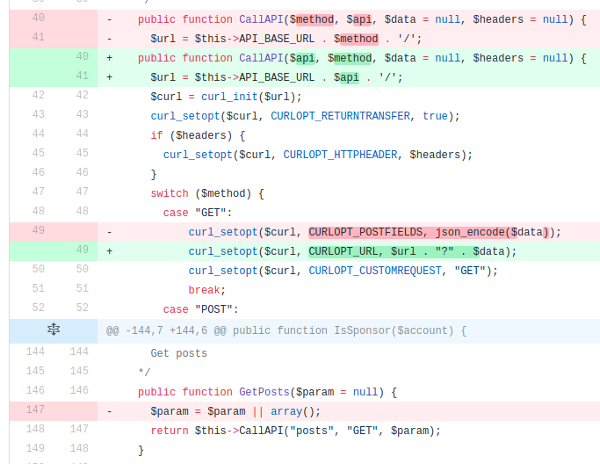Image resolution: width=600 pixels, height=464 pixels.
Task: Expand hidden lines above the IsSponsor hunk
Action: tap(54, 330)
